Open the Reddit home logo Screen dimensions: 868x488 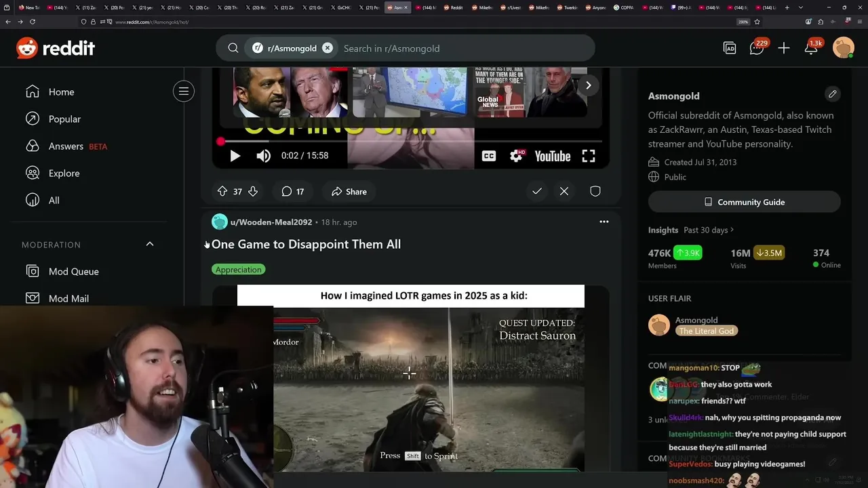pos(56,48)
